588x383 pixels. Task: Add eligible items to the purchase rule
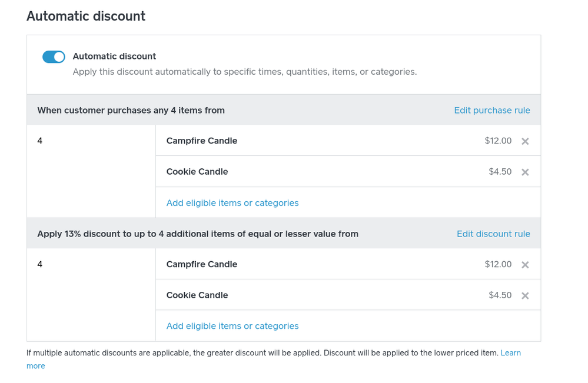[232, 203]
